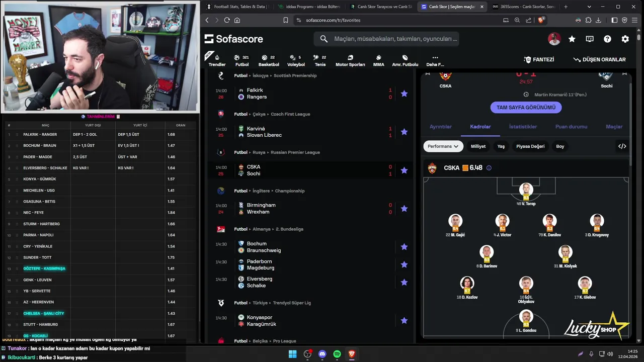Click the browser address bar URL

click(x=333, y=20)
